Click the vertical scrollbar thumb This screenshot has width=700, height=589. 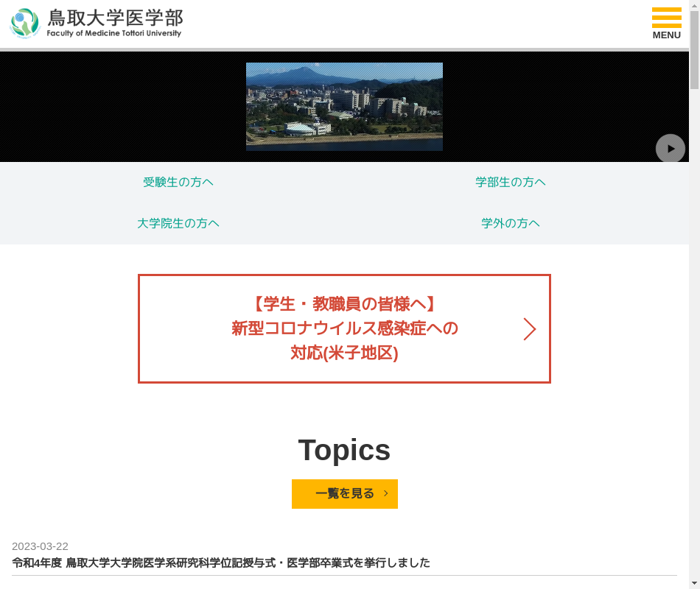[694, 52]
